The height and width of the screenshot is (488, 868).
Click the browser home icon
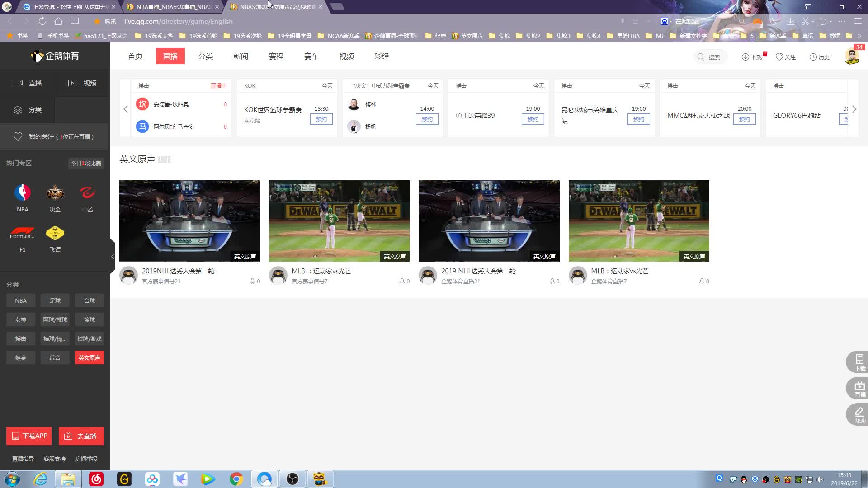click(x=58, y=21)
